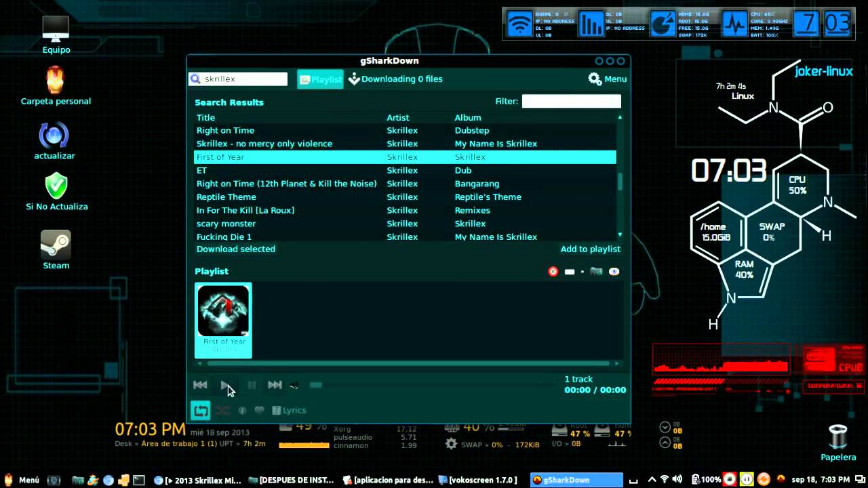Click Download selected
Screen dimensions: 868x488
[x=236, y=249]
